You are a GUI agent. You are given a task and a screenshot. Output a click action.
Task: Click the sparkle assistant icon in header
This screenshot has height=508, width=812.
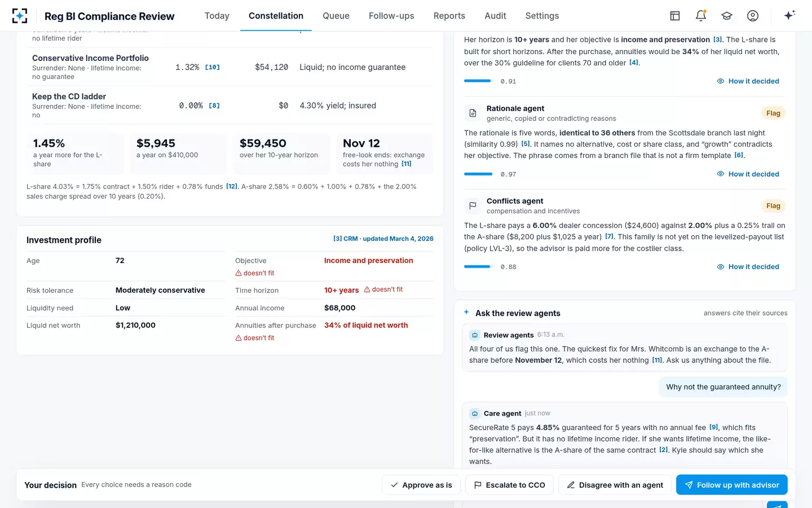pos(789,15)
